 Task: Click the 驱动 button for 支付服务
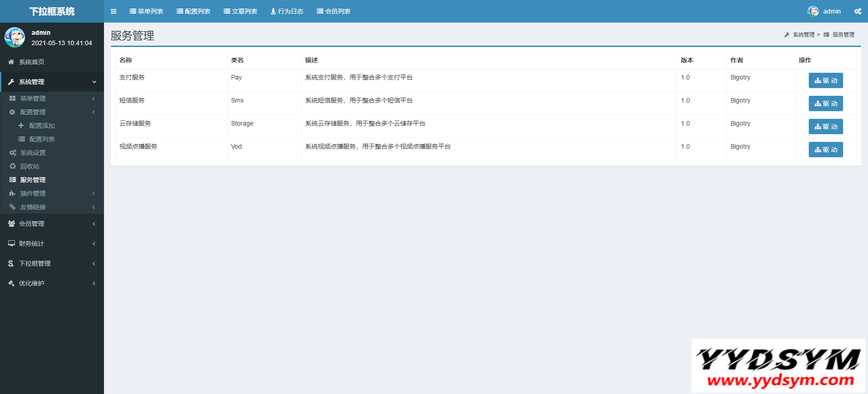pos(826,80)
